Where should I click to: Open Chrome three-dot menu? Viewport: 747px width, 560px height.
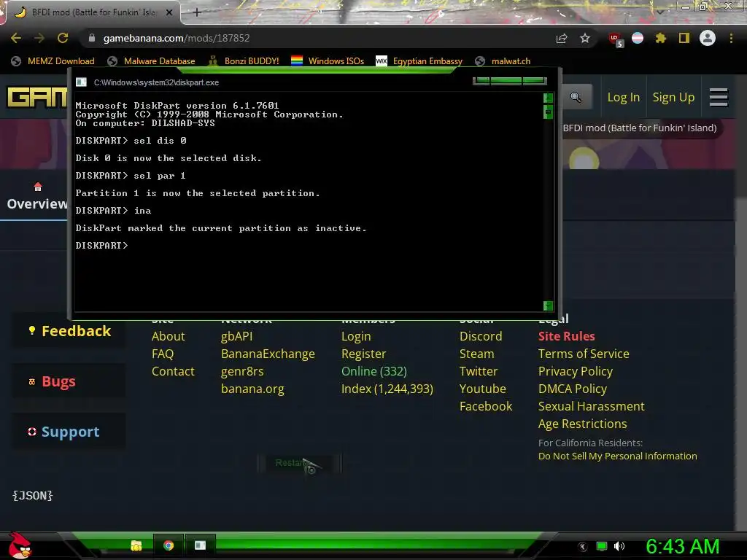pyautogui.click(x=731, y=38)
